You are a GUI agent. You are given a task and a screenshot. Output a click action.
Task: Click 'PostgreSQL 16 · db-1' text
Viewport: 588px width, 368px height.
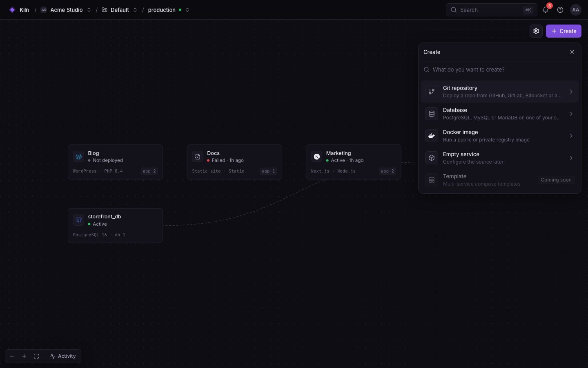tap(99, 235)
